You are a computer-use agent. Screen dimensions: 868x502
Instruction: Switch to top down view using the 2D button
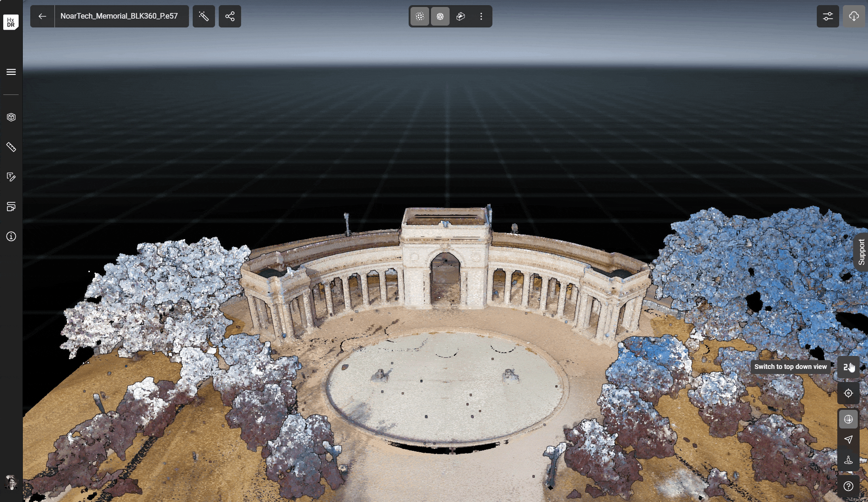click(848, 367)
